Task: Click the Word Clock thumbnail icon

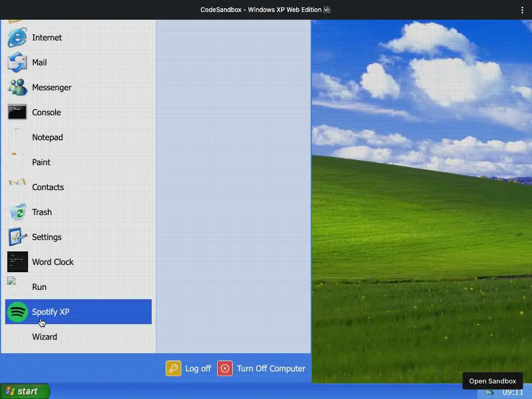Action: point(17,262)
